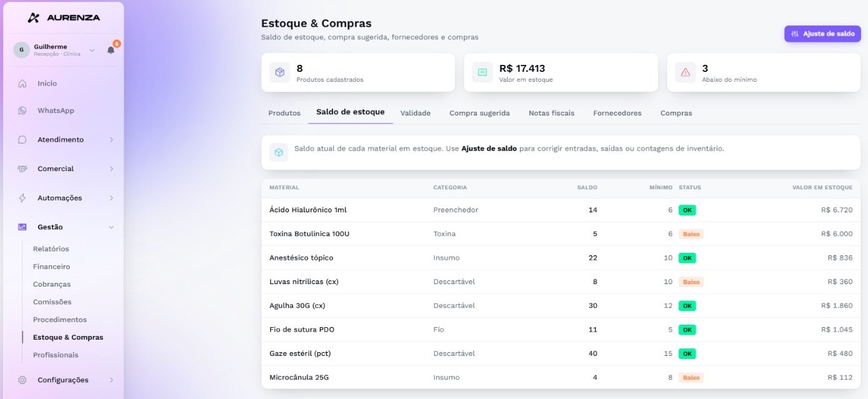Click the MATERIAL column header

[284, 187]
